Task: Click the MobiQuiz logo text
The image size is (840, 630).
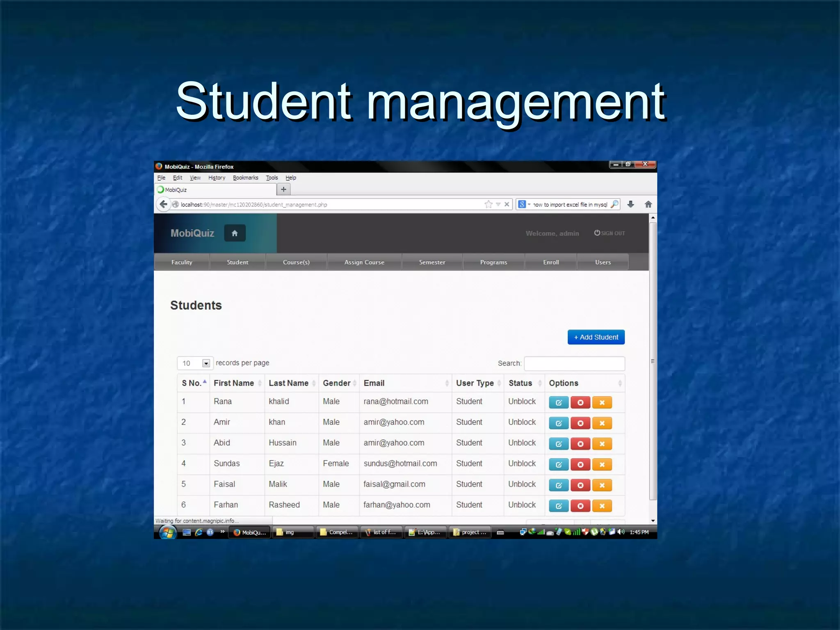Action: [x=192, y=233]
